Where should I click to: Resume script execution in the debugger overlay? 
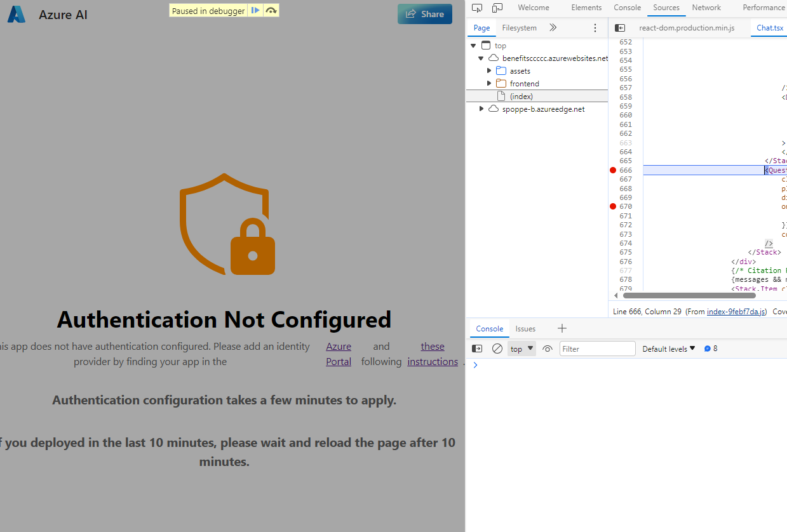255,10
